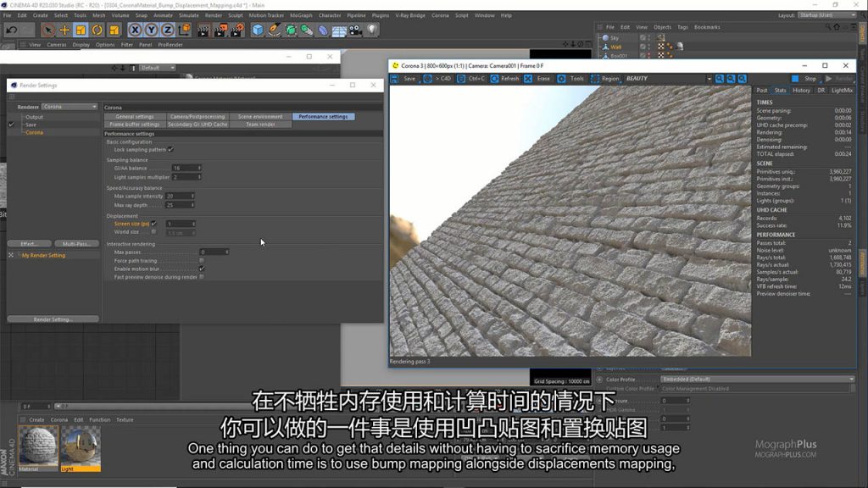Copy render with Ctrl+C button
Screen dimensions: 868x488
pyautogui.click(x=471, y=79)
